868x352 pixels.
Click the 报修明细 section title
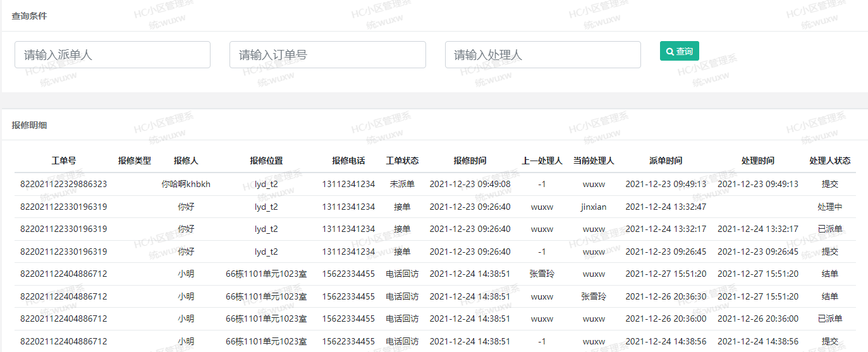pyautogui.click(x=29, y=125)
